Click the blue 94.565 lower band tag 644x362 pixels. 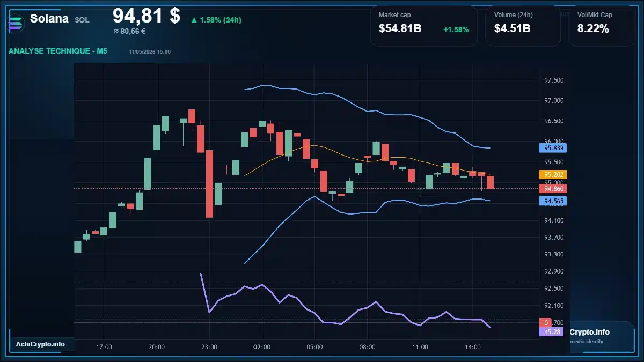click(x=552, y=201)
